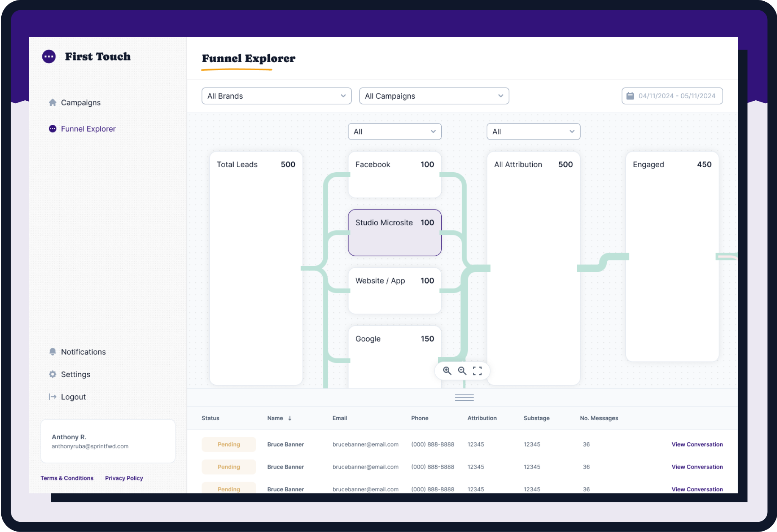Click the Logout arrow icon

(53, 397)
